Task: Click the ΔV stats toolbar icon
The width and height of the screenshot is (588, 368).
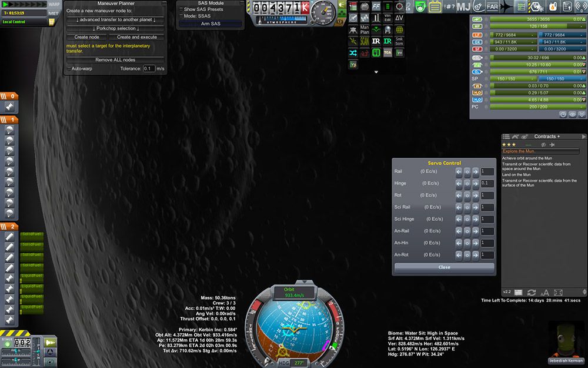Action: [399, 18]
